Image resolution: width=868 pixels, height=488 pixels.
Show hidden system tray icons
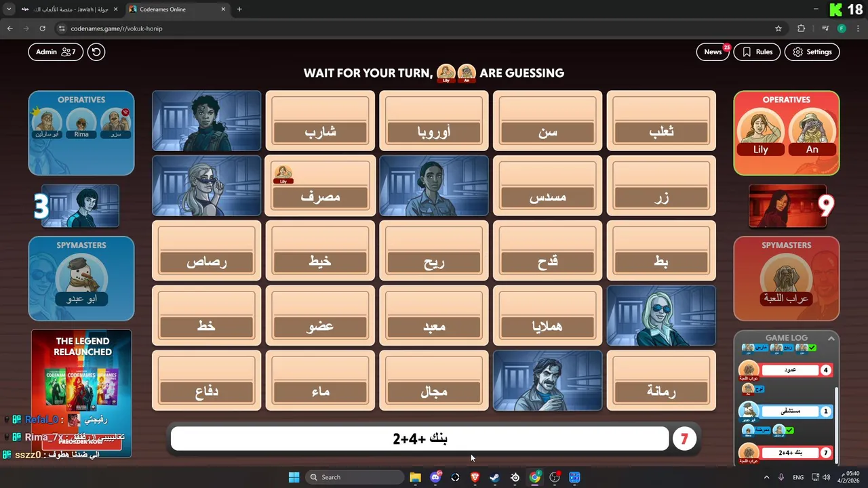click(x=766, y=477)
